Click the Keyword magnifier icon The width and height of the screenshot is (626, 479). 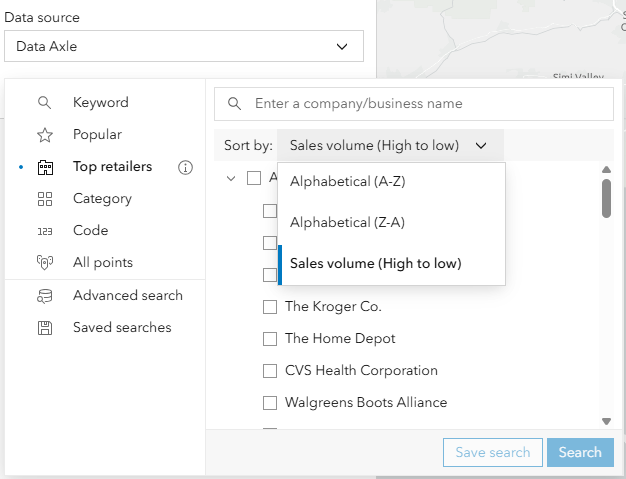44,103
